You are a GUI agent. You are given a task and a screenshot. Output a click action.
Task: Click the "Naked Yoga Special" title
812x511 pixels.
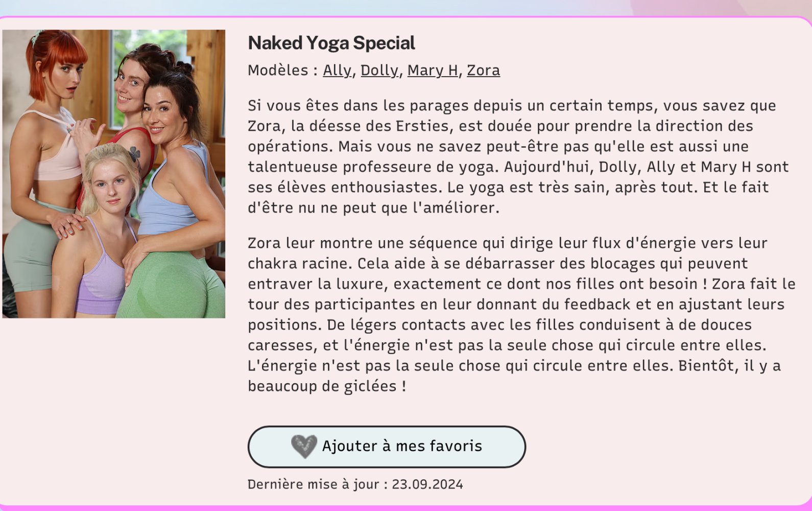(331, 43)
